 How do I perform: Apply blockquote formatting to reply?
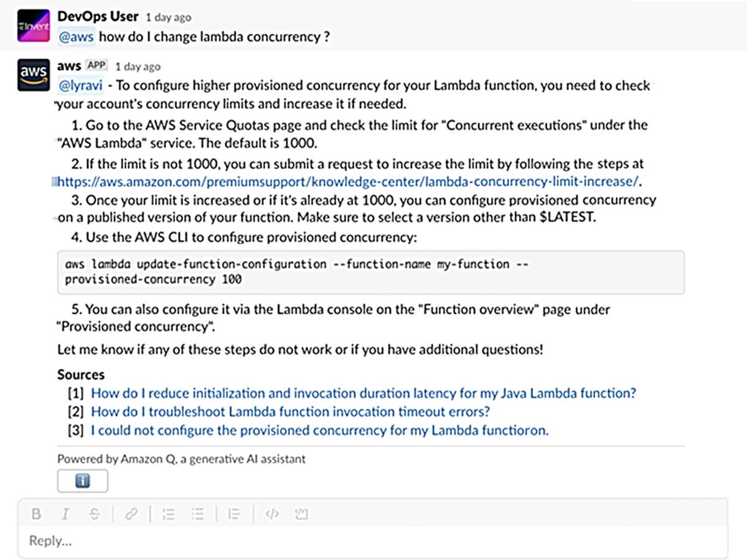tap(234, 514)
